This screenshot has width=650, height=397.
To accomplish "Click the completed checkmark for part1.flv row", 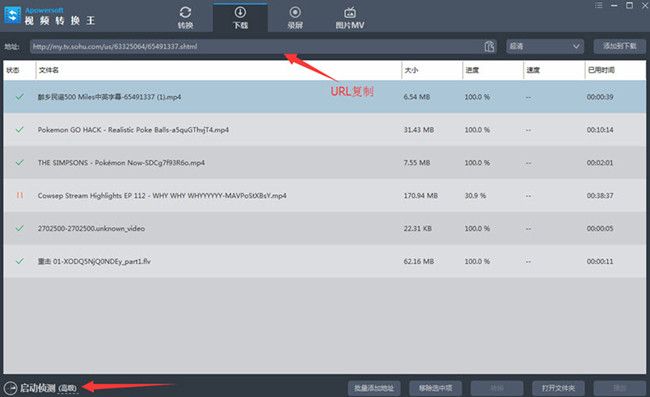I will pyautogui.click(x=19, y=261).
